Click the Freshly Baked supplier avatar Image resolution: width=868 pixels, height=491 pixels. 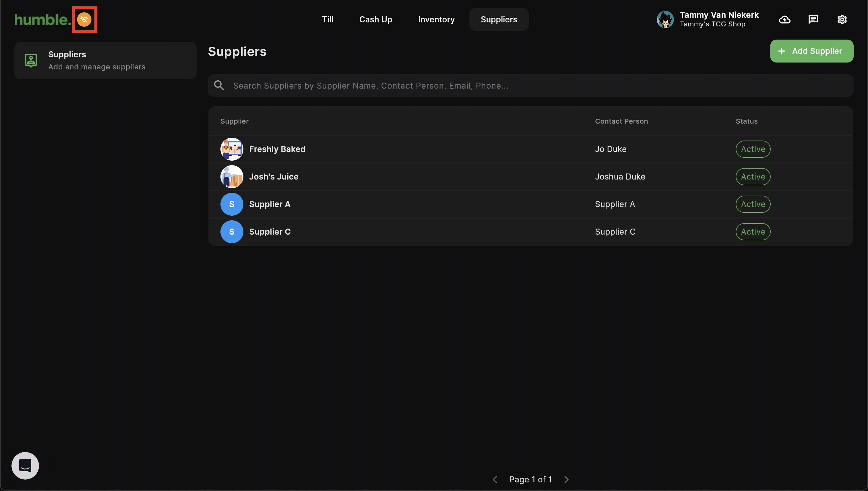click(232, 149)
